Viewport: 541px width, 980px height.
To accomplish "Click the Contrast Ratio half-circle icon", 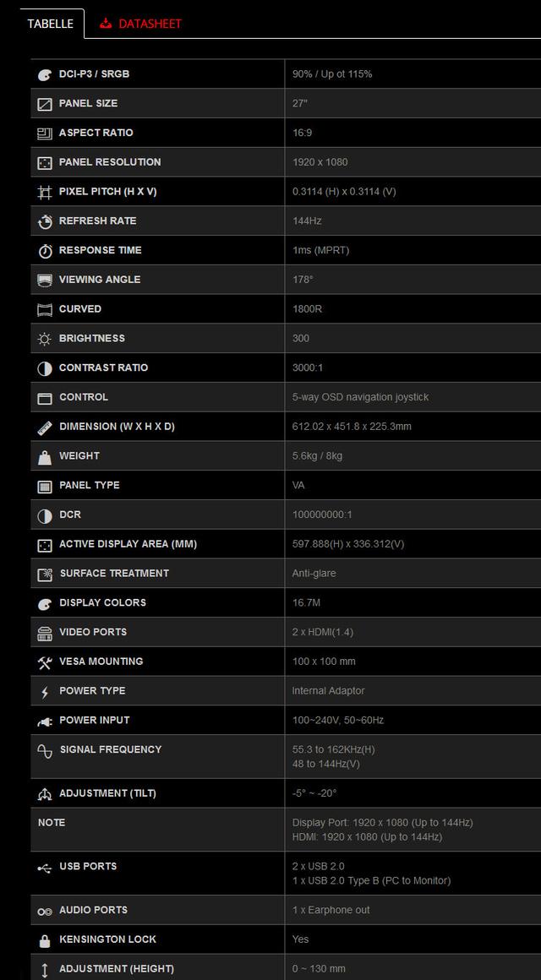I will 45,367.
